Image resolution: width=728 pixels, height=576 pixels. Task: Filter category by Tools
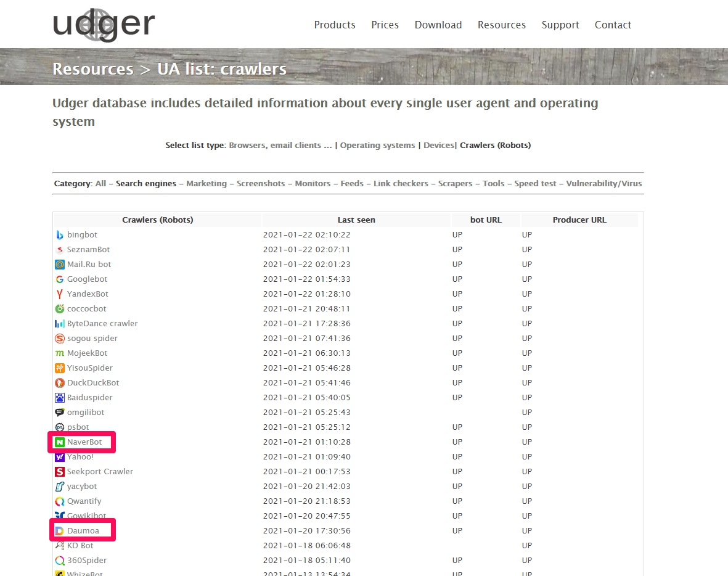[494, 184]
